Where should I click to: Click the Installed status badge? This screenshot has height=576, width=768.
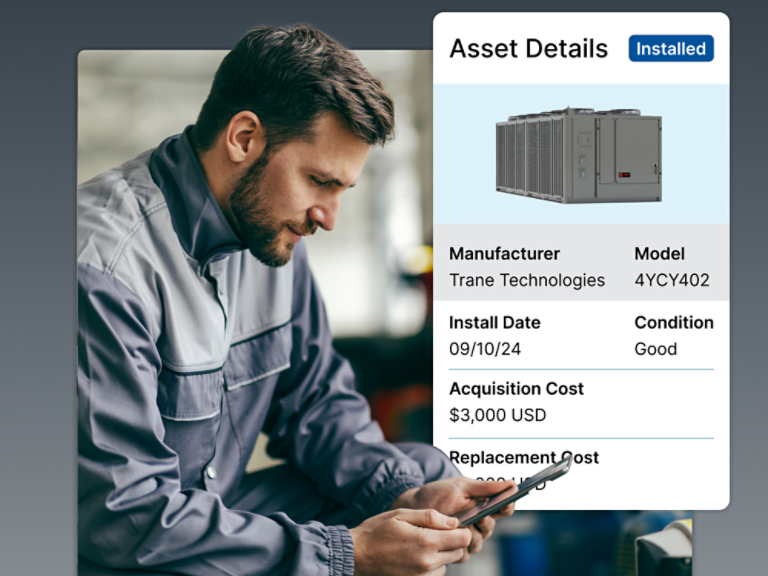[671, 48]
